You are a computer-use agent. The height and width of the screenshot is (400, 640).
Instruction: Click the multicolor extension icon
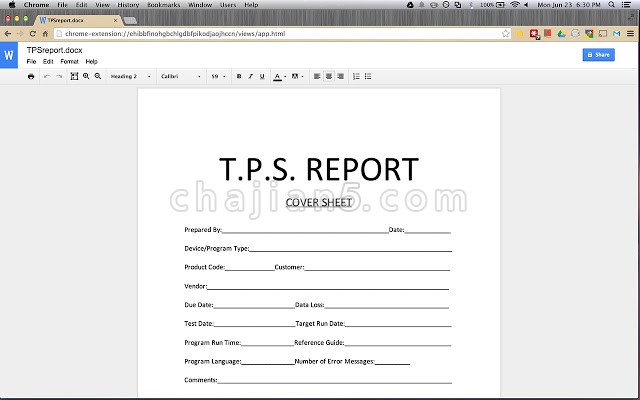pyautogui.click(x=589, y=34)
